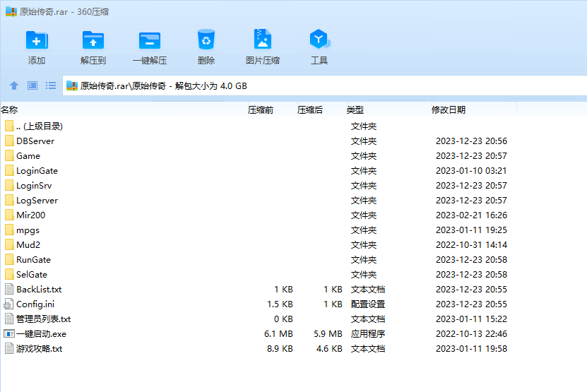Screen dimensions: 587x392
Task: Sort by the 修改日期 column header
Action: click(474, 109)
